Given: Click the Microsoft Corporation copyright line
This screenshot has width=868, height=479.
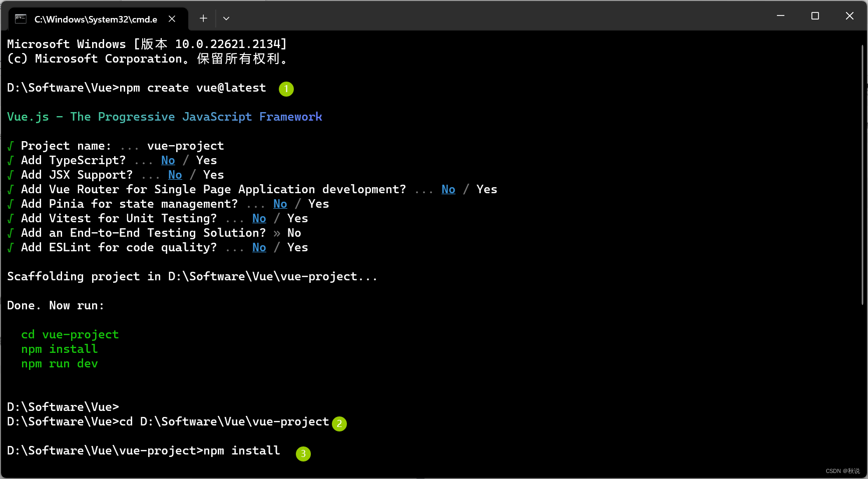Looking at the screenshot, I should 147,59.
